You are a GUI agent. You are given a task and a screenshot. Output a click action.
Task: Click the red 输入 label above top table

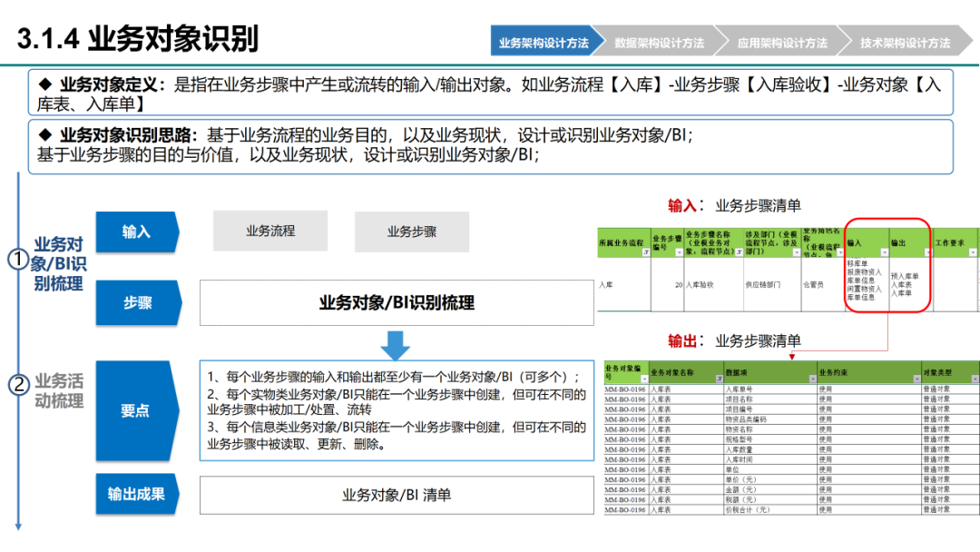(681, 206)
